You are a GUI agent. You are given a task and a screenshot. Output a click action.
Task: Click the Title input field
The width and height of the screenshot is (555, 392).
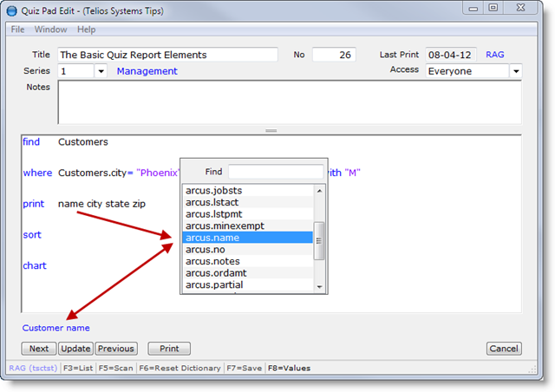click(167, 55)
